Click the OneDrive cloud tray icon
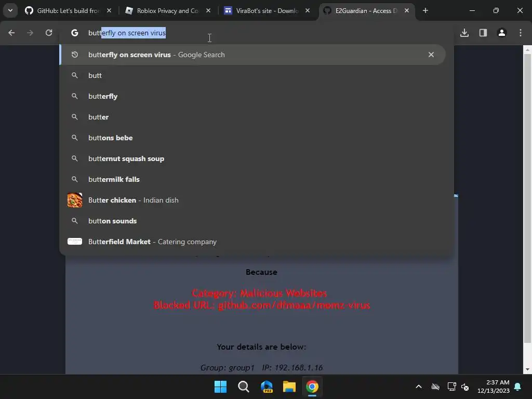This screenshot has height=399, width=532. [435, 387]
